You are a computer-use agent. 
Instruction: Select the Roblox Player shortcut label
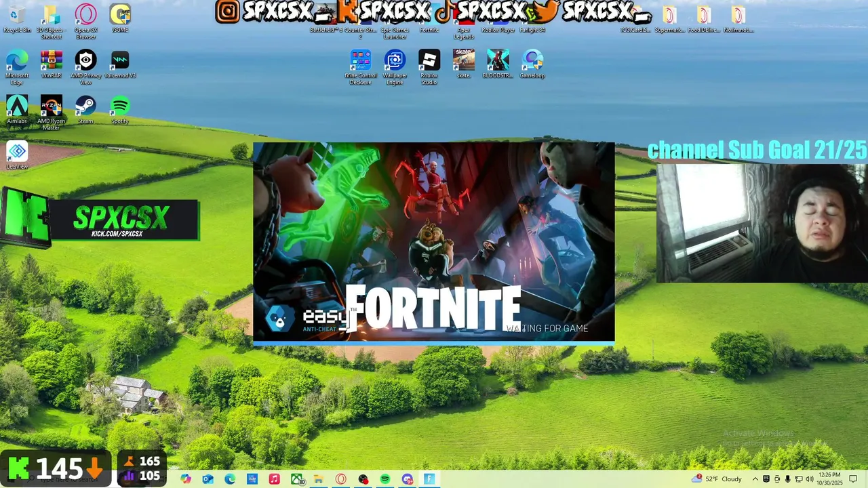498,30
